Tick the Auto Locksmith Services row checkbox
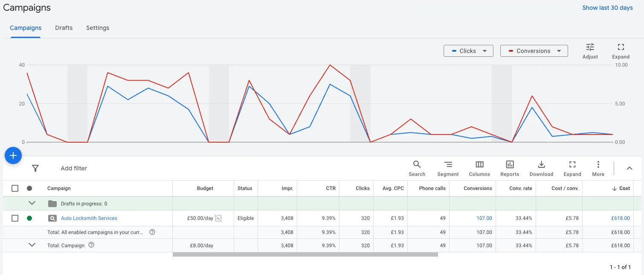 tap(15, 218)
